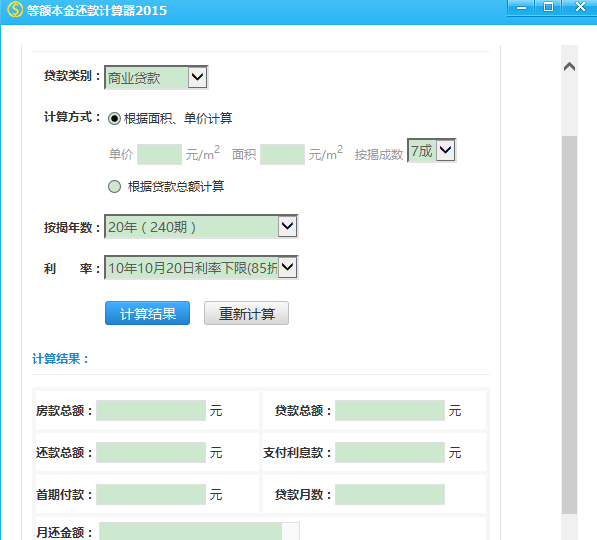Click the vertical scrollbar thumb
The width and height of the screenshot is (597, 540).
coord(570,325)
